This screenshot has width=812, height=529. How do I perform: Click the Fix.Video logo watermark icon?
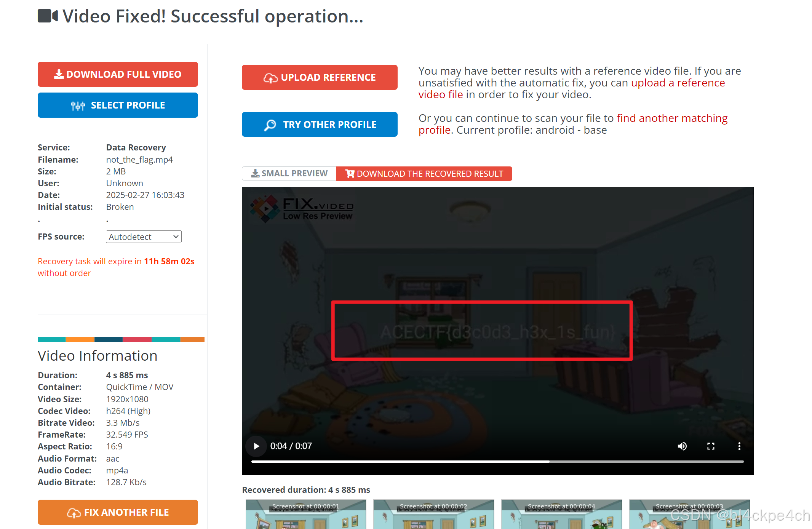265,208
